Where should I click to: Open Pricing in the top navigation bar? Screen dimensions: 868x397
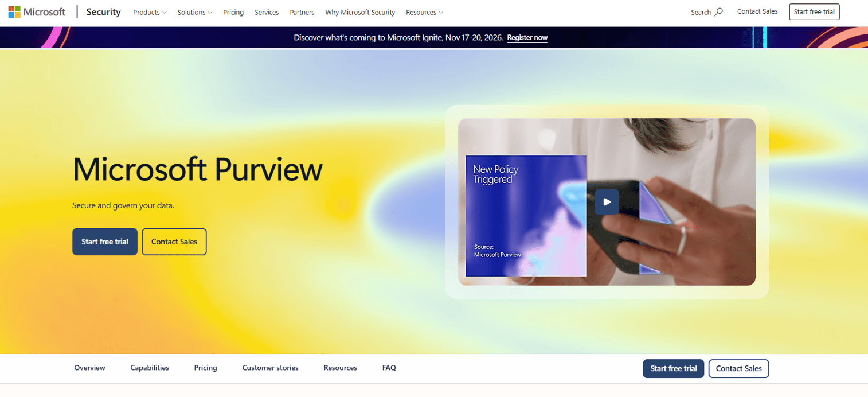233,12
